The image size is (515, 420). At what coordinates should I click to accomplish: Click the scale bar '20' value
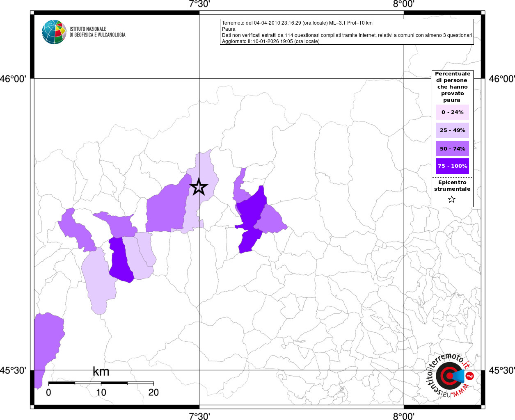[x=153, y=393]
